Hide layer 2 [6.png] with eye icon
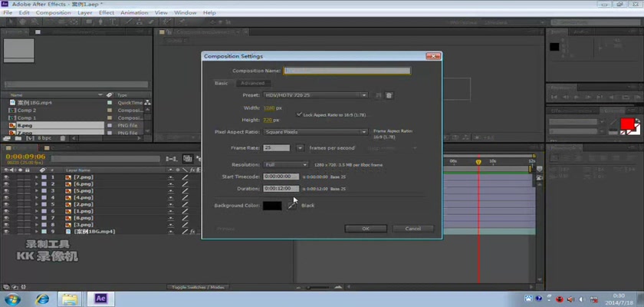644x307 pixels. pos(6,184)
